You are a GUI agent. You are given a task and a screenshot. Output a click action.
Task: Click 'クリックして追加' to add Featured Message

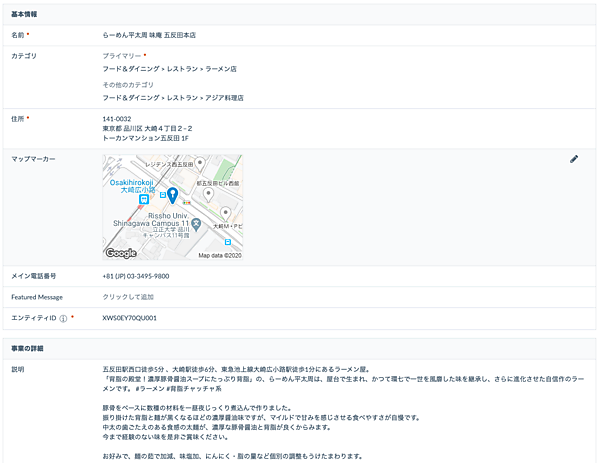click(x=128, y=297)
